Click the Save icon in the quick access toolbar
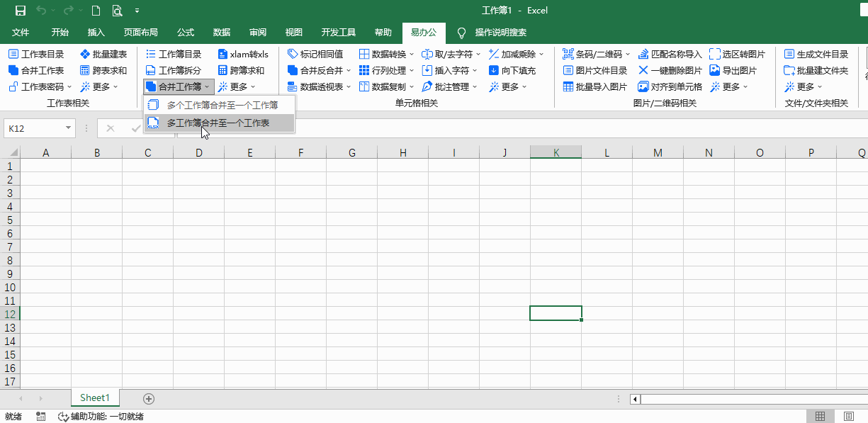This screenshot has height=423, width=868. [x=20, y=11]
